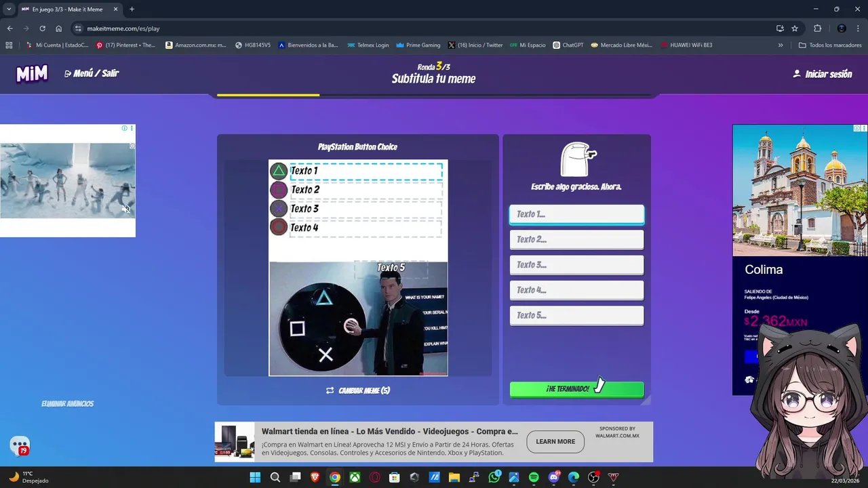Viewport: 868px width, 488px height.
Task: Click Iniciar sesión
Action: [822, 74]
